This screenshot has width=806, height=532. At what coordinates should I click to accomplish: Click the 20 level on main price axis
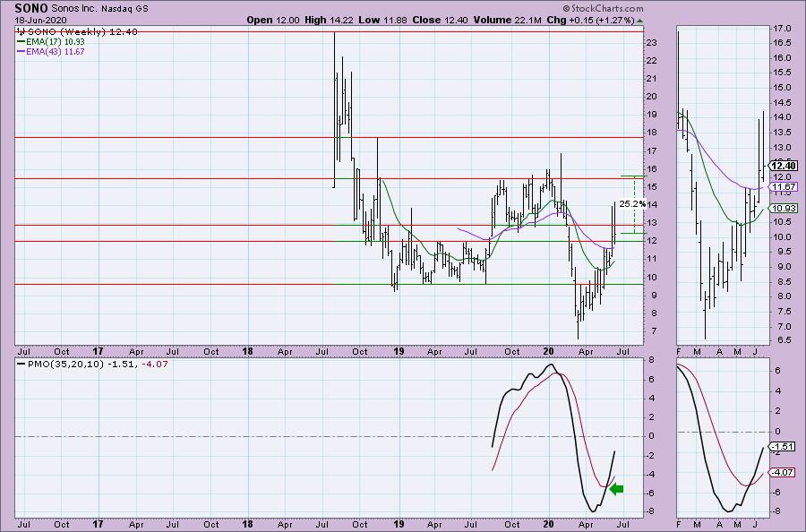pyautogui.click(x=651, y=97)
